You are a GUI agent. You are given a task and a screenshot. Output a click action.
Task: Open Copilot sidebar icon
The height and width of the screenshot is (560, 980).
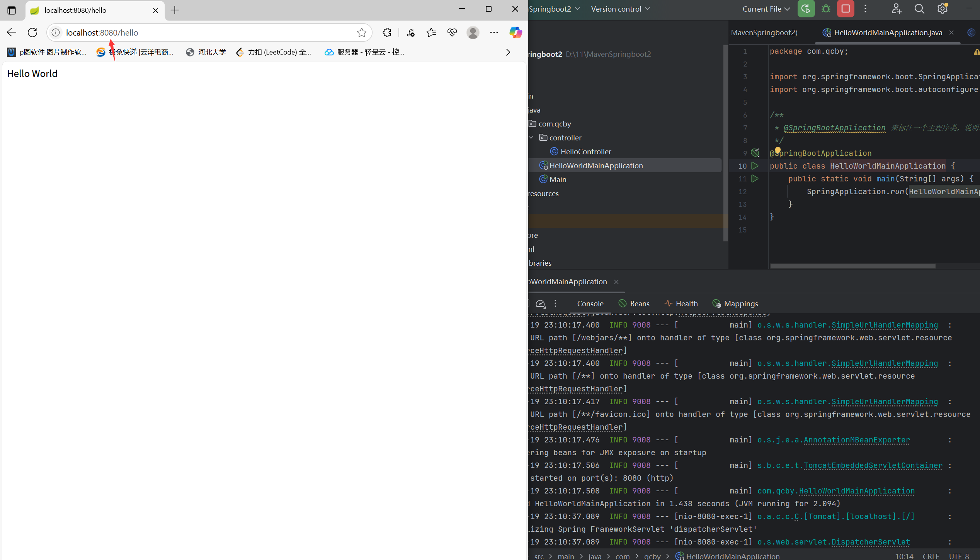pyautogui.click(x=516, y=32)
